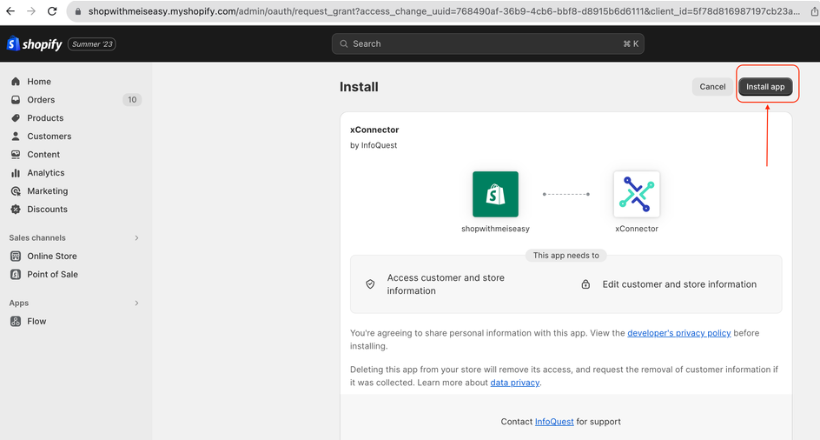
Task: Open Products section
Action: point(45,118)
